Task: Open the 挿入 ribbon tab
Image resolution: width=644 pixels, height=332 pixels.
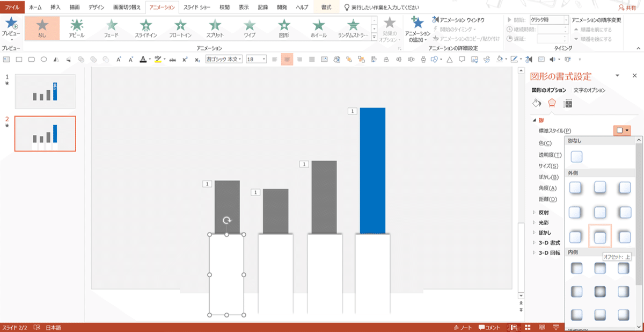Action: click(55, 8)
